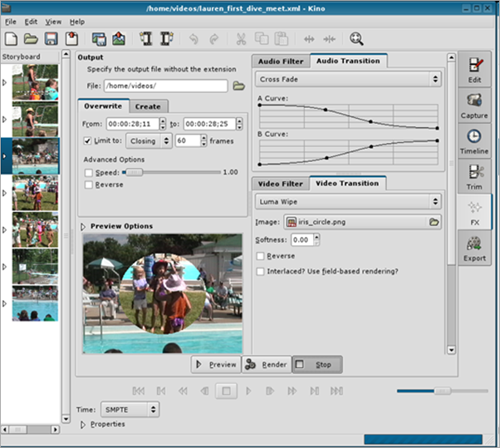Collapse the Preview Options section
The image size is (500, 448).
[x=84, y=226]
